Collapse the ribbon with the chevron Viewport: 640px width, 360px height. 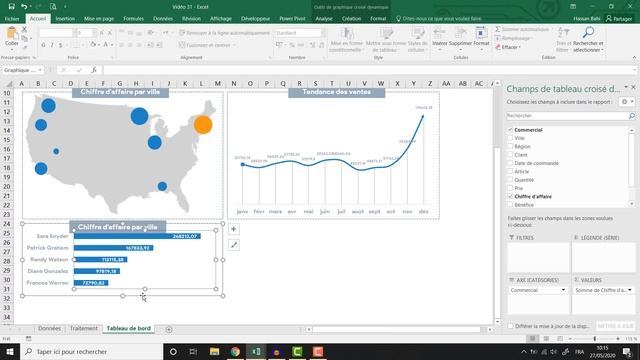point(634,58)
